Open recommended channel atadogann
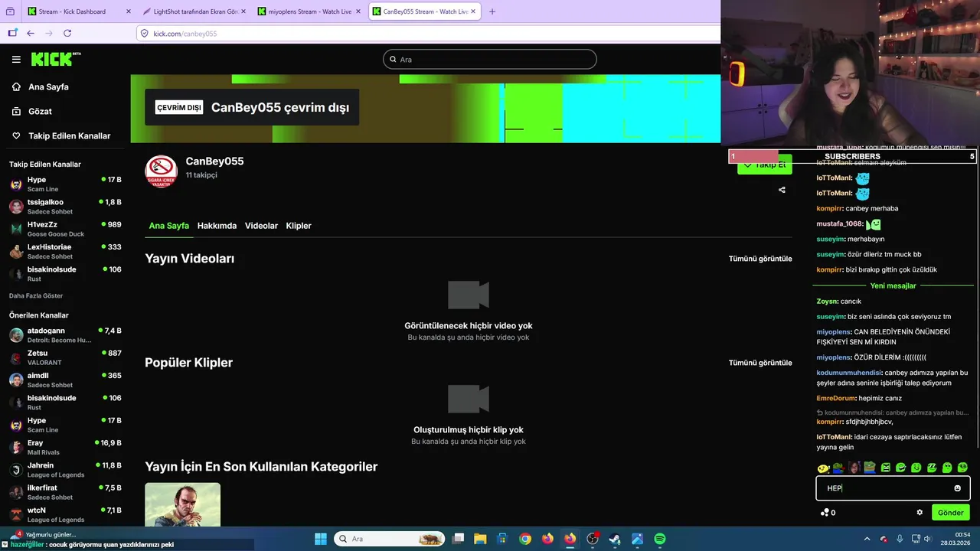 pos(65,334)
